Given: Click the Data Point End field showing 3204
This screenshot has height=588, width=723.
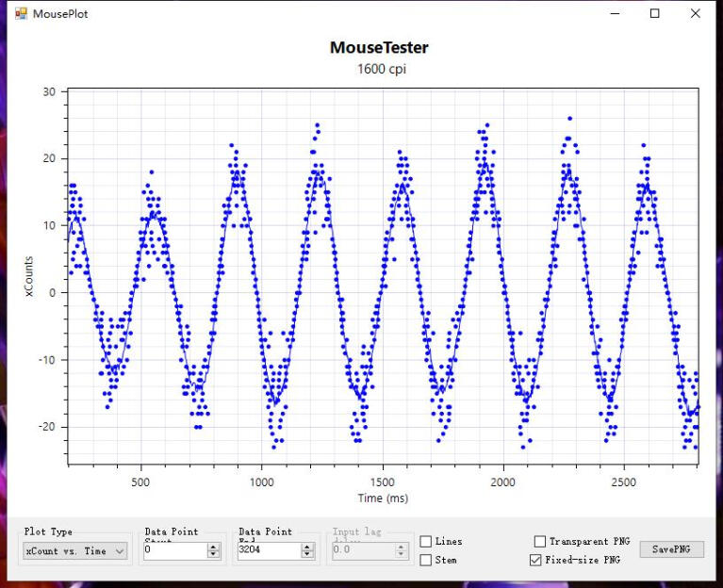Looking at the screenshot, I should tap(268, 551).
